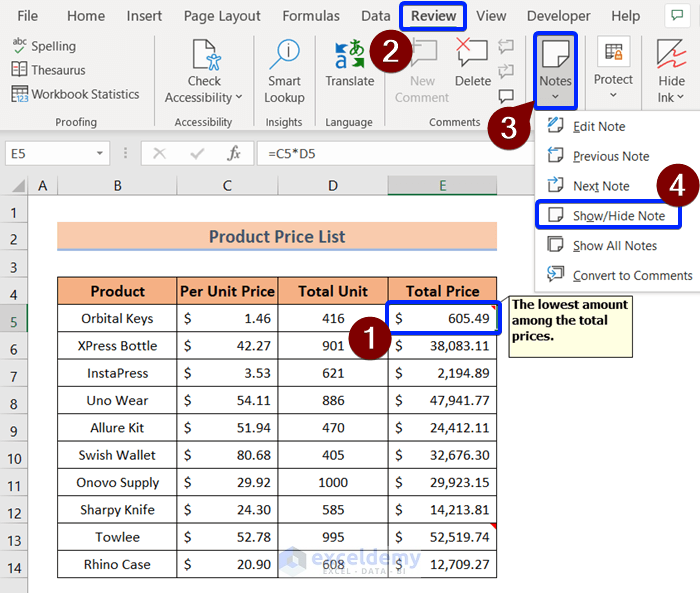Click the Delete comment icon

[x=472, y=55]
